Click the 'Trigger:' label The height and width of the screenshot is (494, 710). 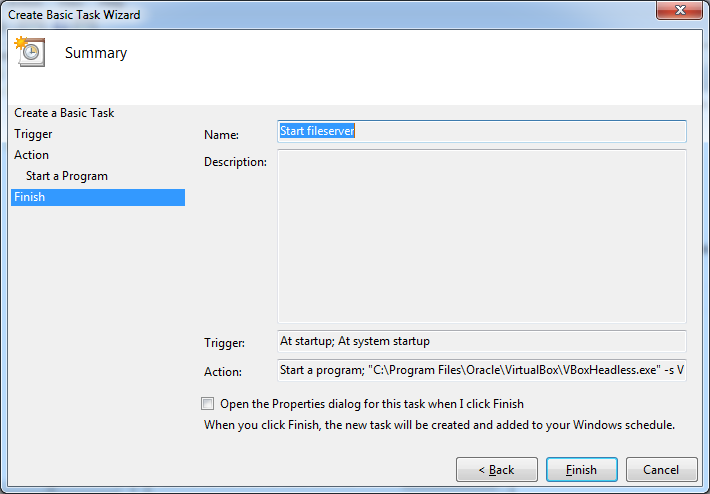(224, 343)
